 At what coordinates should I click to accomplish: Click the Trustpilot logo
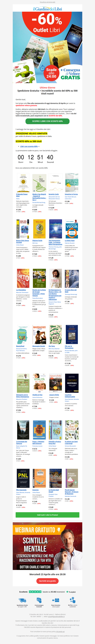71,592
